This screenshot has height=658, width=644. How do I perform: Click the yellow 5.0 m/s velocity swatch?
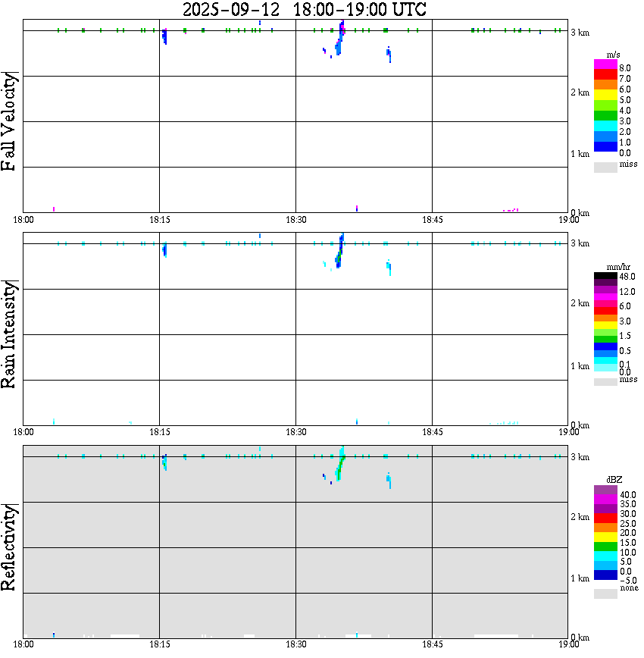[x=605, y=95]
